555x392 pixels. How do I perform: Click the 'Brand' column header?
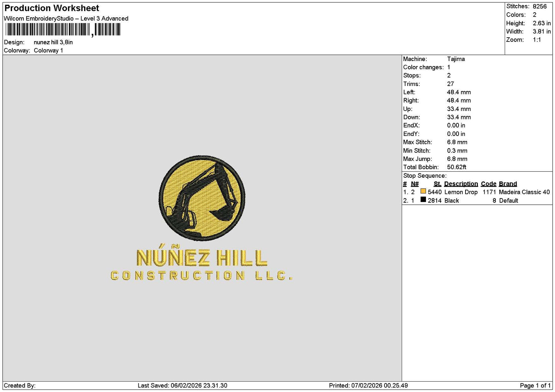pyautogui.click(x=508, y=184)
